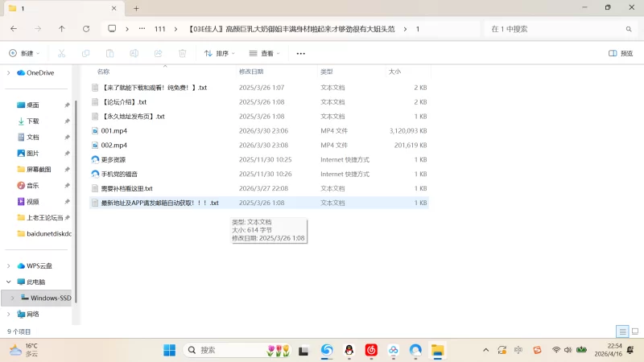Image resolution: width=644 pixels, height=362 pixels.
Task: Select the 001.mp4 video file
Action: [x=114, y=130]
